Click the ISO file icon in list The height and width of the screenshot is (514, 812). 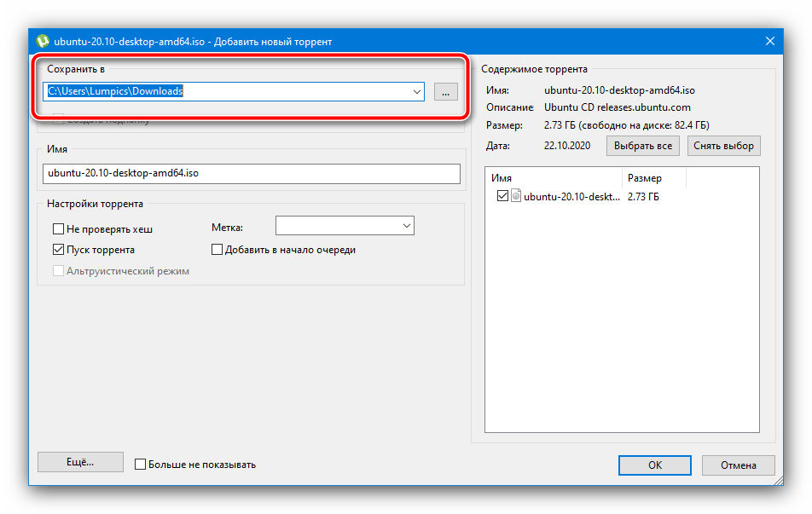tap(515, 196)
